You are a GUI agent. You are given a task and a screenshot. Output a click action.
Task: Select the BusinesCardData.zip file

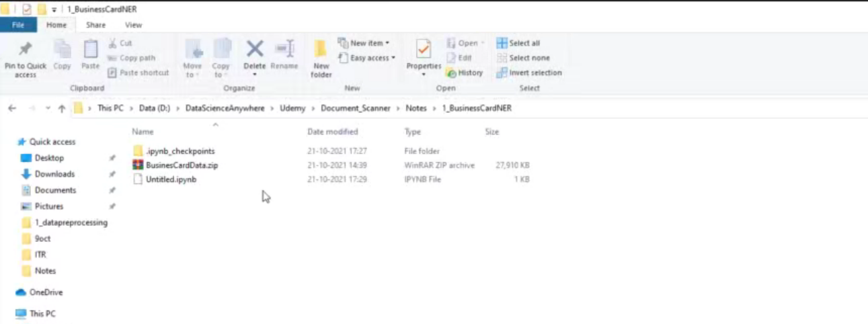pos(182,165)
